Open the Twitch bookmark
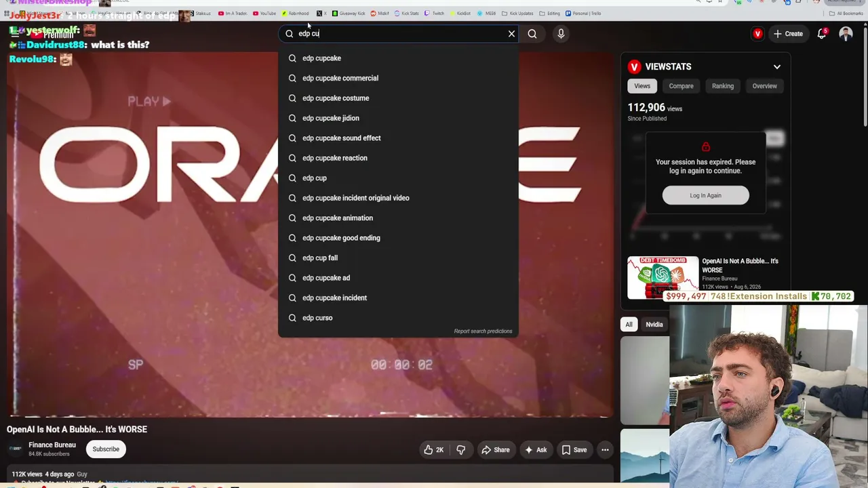This screenshot has width=868, height=488. 435,14
